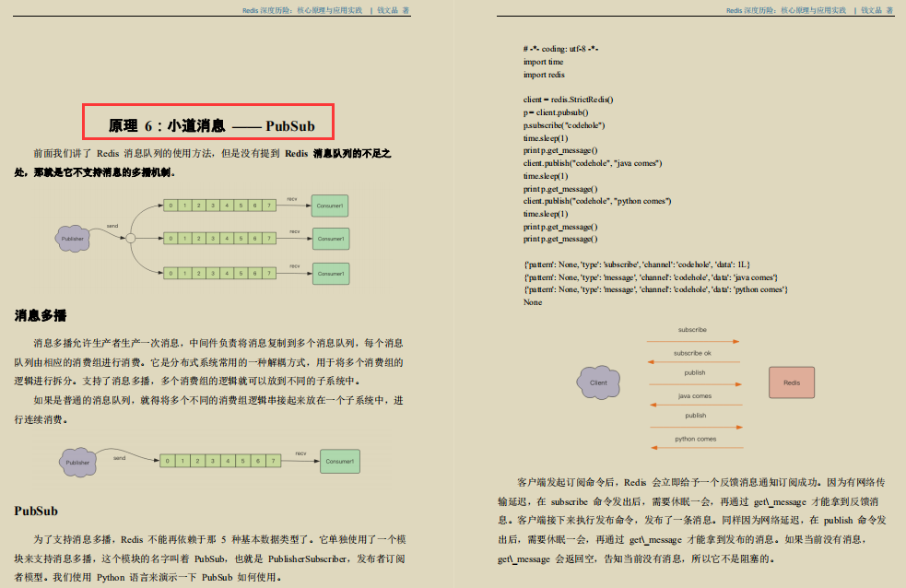Viewport: 906px width, 588px height.
Task: Click the code line publishing "python comes"
Action: (597, 201)
